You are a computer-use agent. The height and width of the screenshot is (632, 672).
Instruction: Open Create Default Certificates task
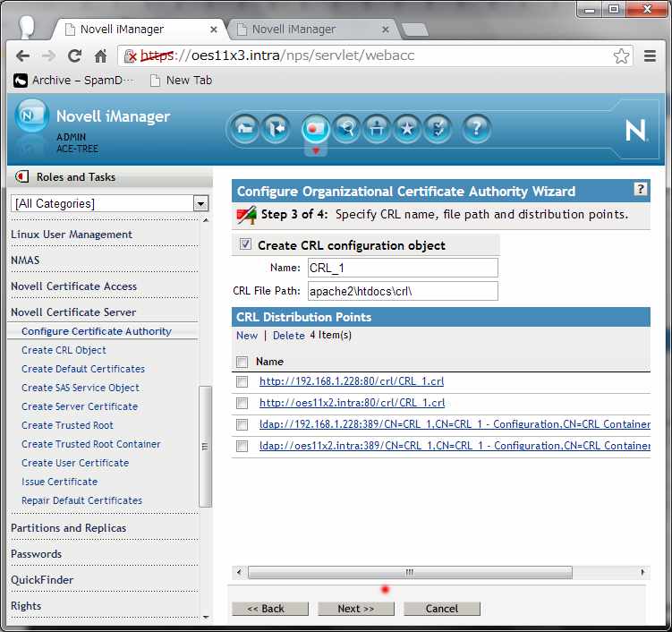pyautogui.click(x=83, y=369)
